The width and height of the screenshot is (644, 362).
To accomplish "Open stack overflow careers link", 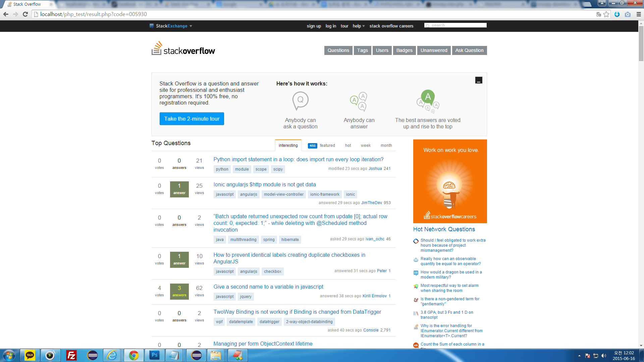I will pyautogui.click(x=391, y=26).
